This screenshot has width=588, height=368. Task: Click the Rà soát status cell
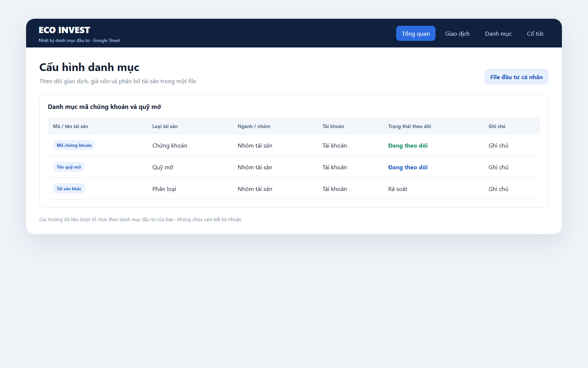point(398,189)
